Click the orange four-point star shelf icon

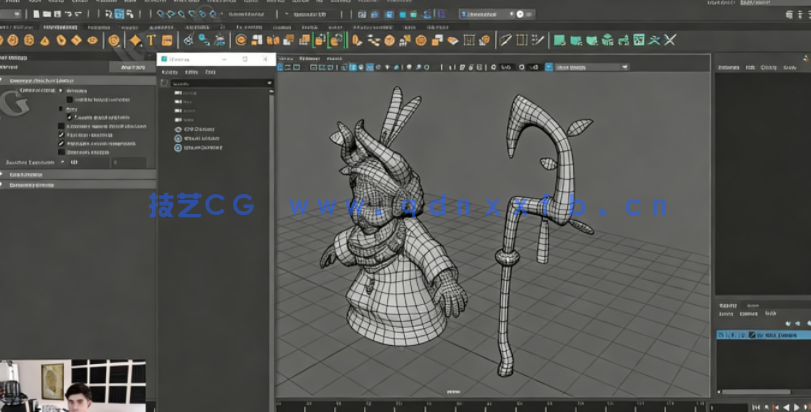(x=135, y=40)
